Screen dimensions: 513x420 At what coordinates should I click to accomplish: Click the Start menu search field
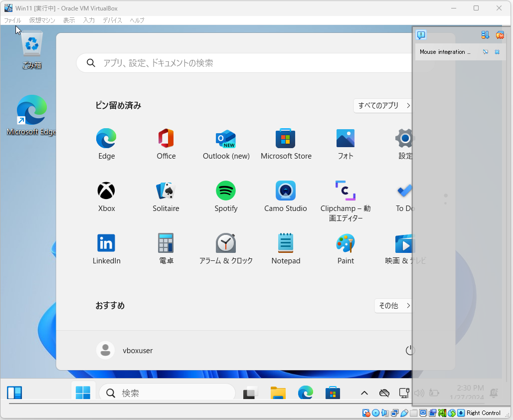point(244,63)
